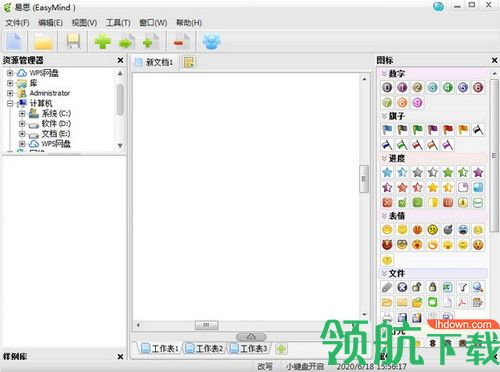This screenshot has height=372, width=500.
Task: Collapse the 进度 icon group
Action: click(384, 158)
